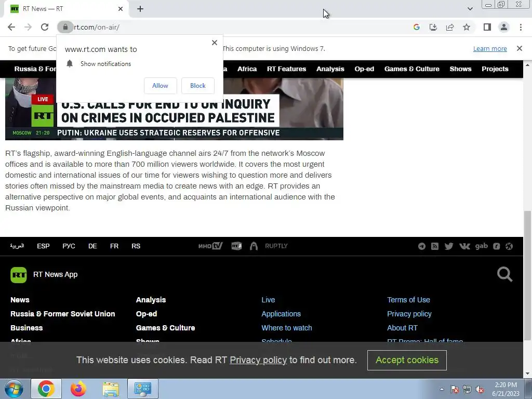Open footer Op-ed link
The width and height of the screenshot is (532, 399).
point(146,314)
